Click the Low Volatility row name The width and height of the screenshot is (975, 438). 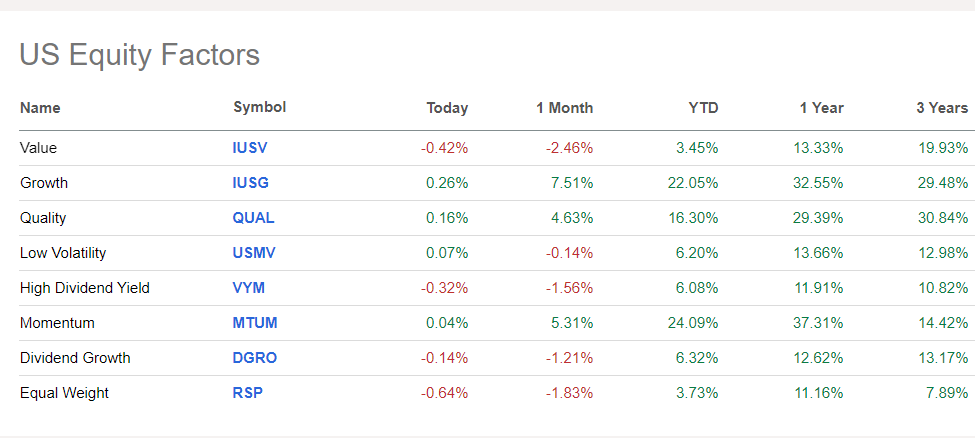63,253
